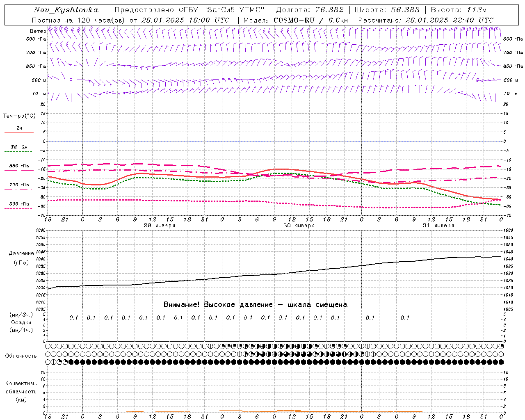Click the 31 января date label

pyautogui.click(x=438, y=226)
